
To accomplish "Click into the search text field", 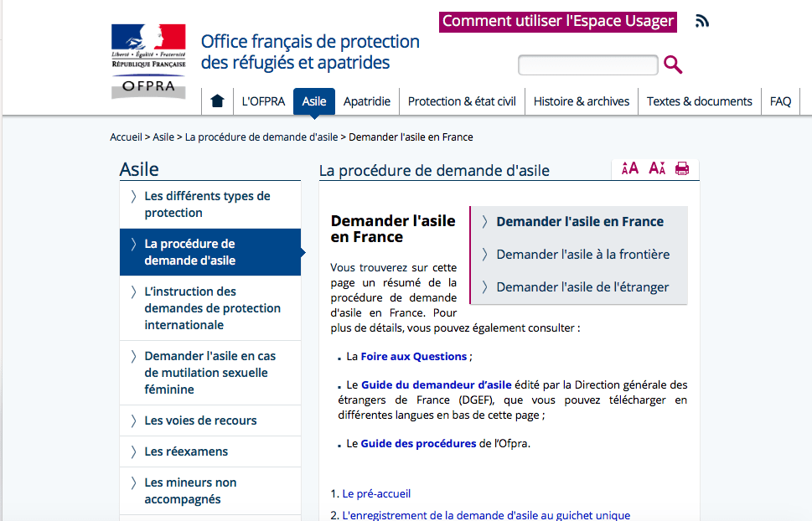I will pos(587,64).
